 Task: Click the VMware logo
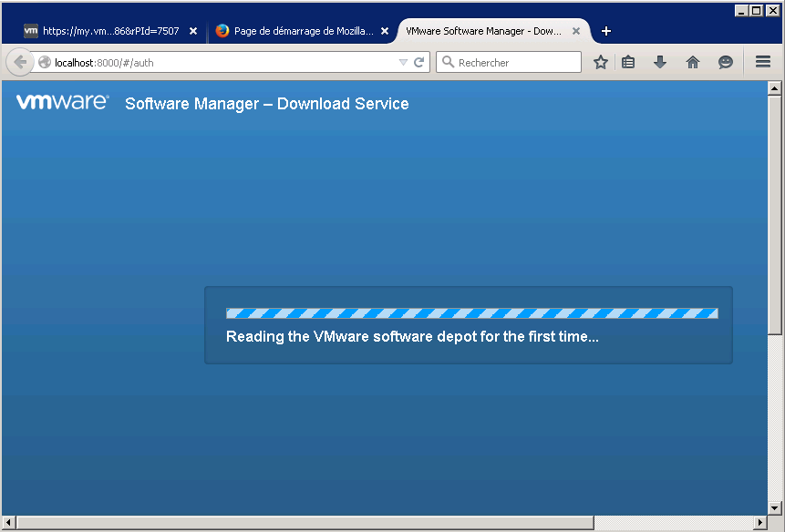[x=63, y=102]
